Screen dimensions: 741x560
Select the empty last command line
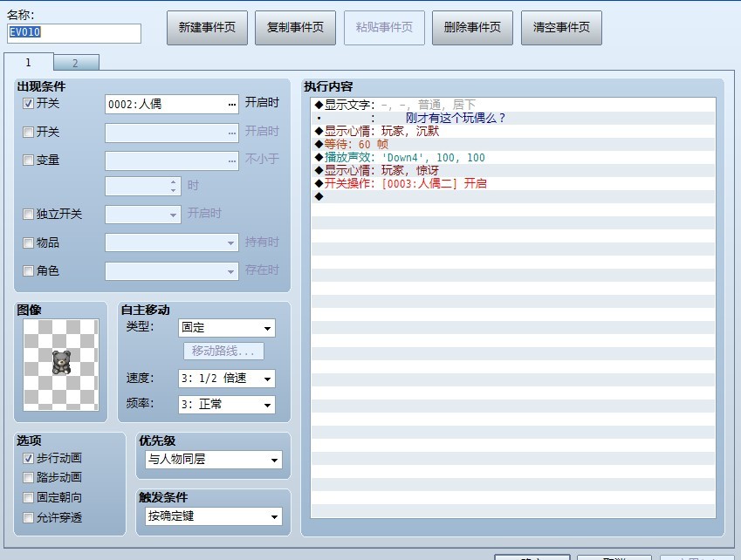[x=513, y=197]
